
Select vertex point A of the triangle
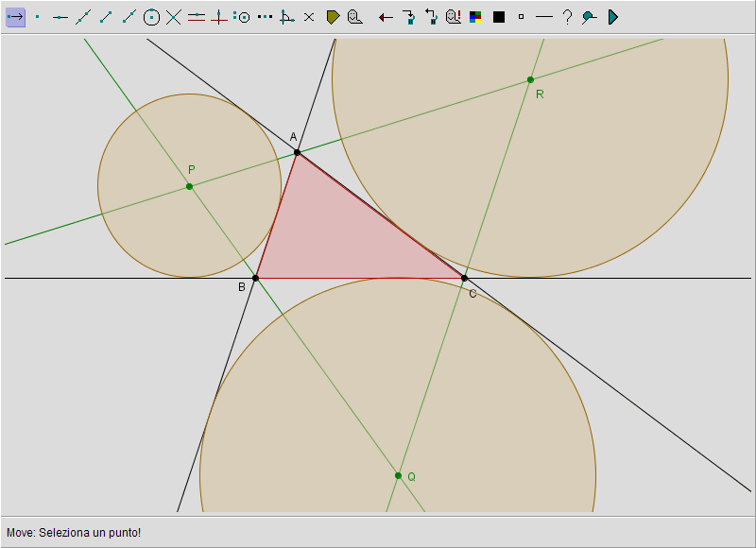(297, 152)
